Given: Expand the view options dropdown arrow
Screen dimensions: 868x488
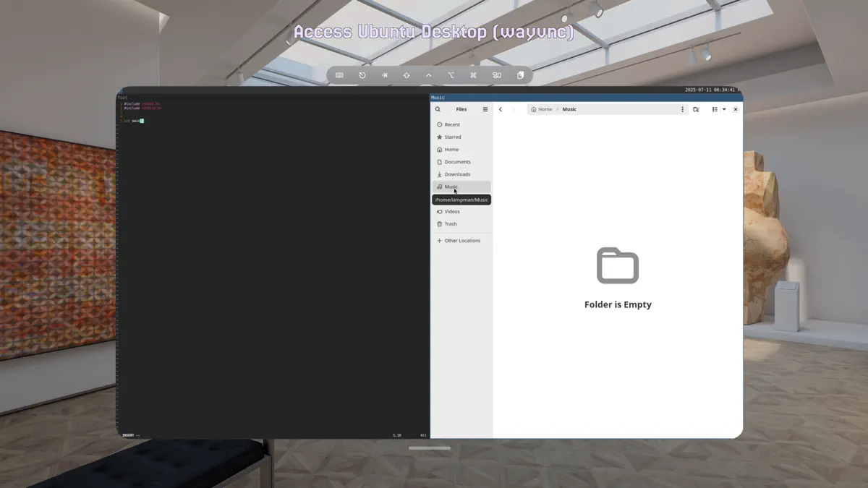Looking at the screenshot, I should [723, 109].
